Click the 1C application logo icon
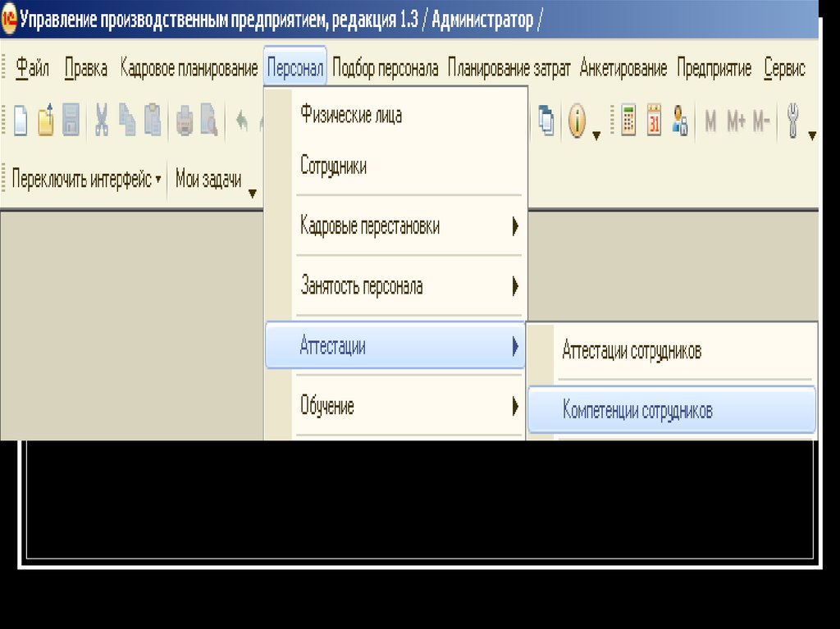This screenshot has width=840, height=629. tap(9, 20)
